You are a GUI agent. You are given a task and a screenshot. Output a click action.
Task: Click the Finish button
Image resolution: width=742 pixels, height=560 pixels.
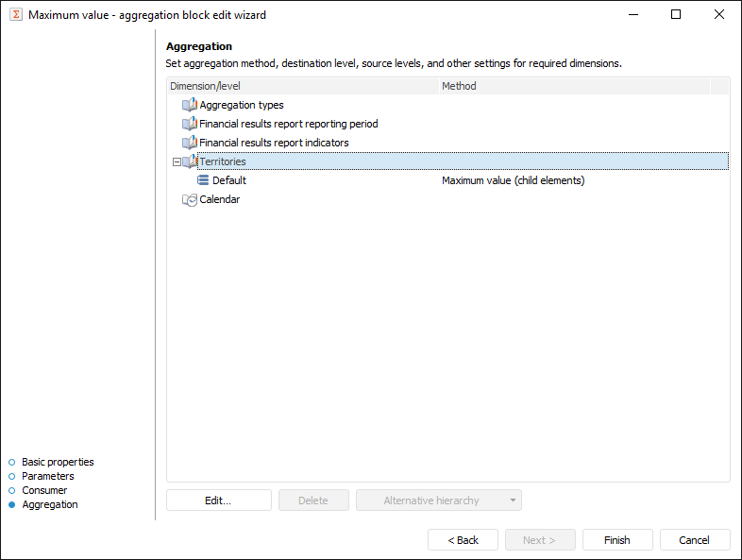(x=617, y=540)
